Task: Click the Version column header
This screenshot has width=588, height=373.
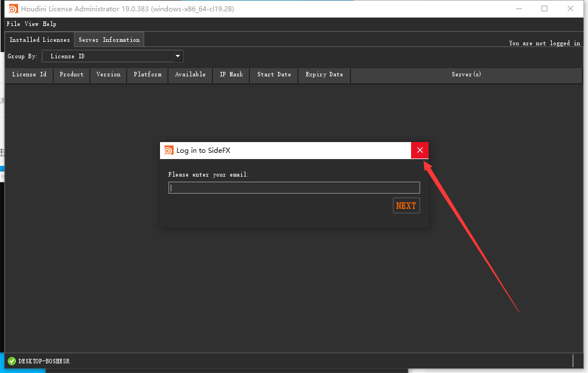Action: pyautogui.click(x=109, y=75)
